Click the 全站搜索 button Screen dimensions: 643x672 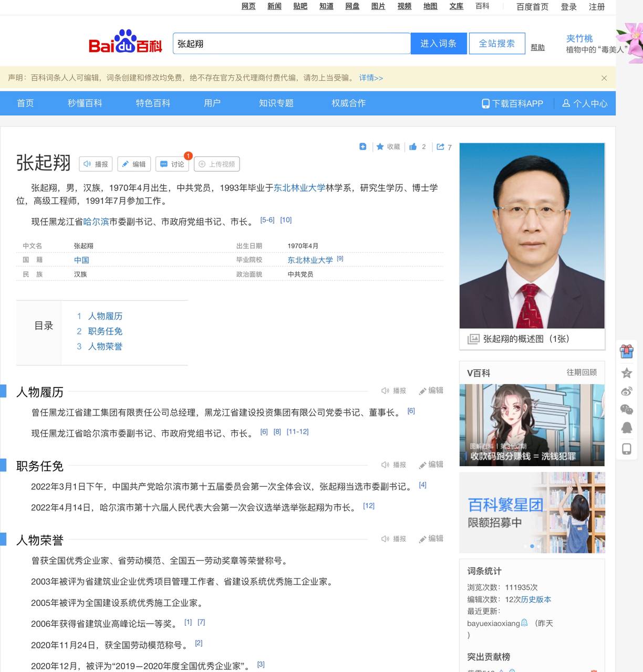point(497,44)
